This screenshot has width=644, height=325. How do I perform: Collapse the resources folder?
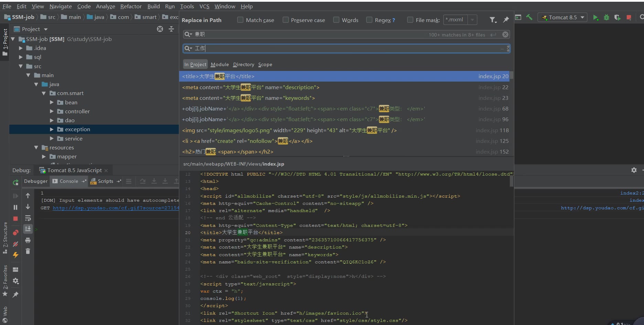click(x=36, y=147)
